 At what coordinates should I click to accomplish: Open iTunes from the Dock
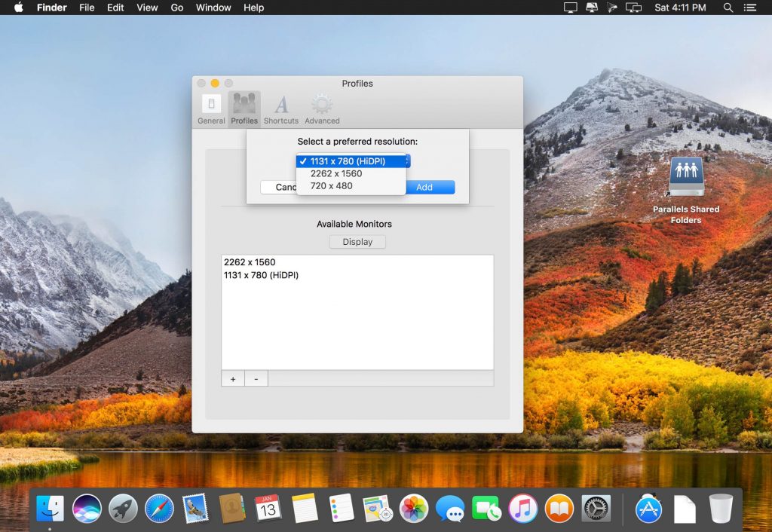pos(522,509)
